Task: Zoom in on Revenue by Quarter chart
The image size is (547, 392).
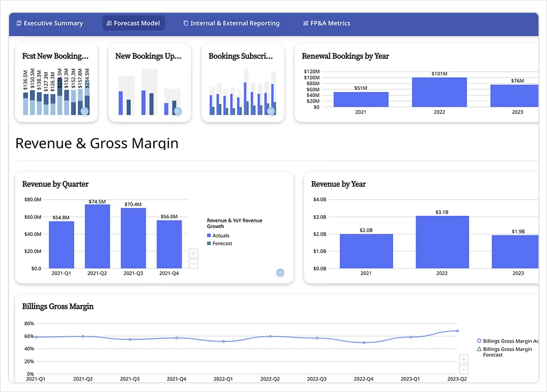Action: (x=193, y=254)
